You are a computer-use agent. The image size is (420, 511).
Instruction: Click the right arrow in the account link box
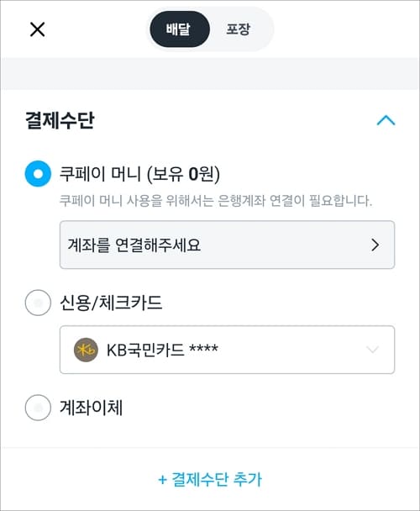point(375,245)
